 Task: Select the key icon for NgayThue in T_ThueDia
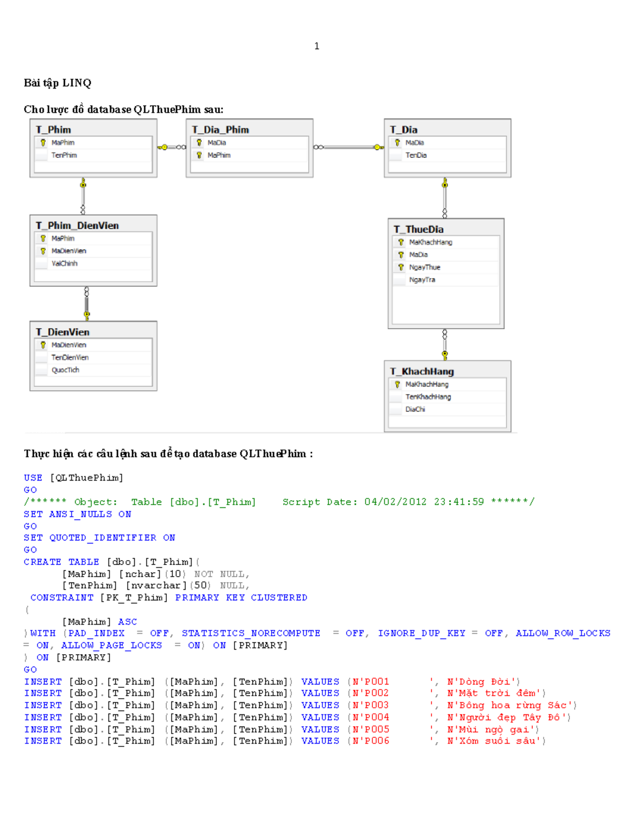(x=401, y=267)
